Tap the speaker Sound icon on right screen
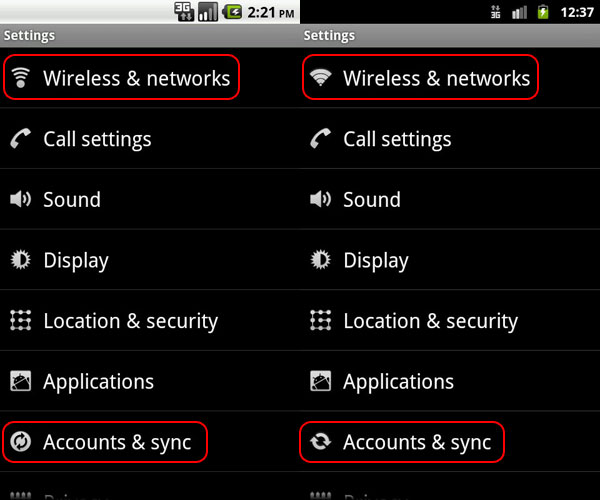The width and height of the screenshot is (600, 500). (321, 200)
